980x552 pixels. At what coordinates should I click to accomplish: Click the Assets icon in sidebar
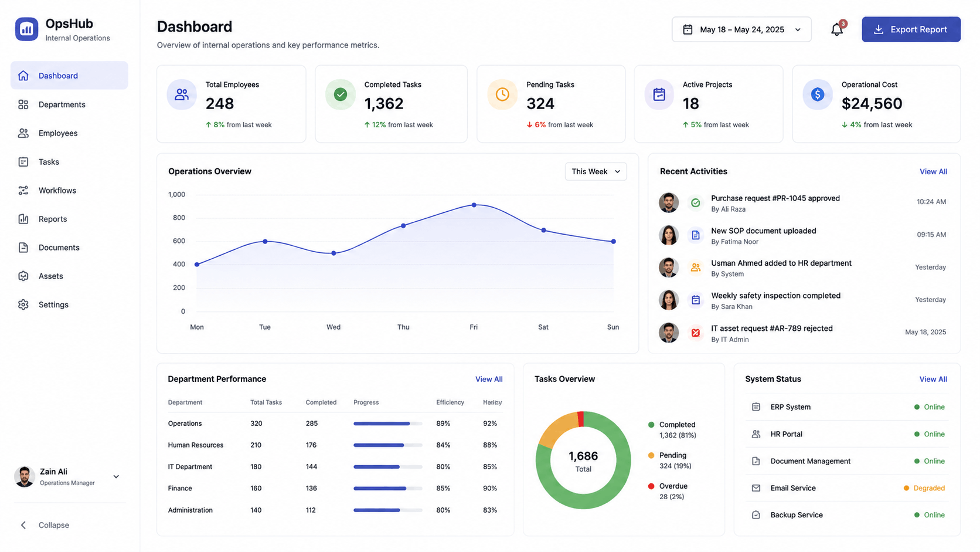(23, 276)
